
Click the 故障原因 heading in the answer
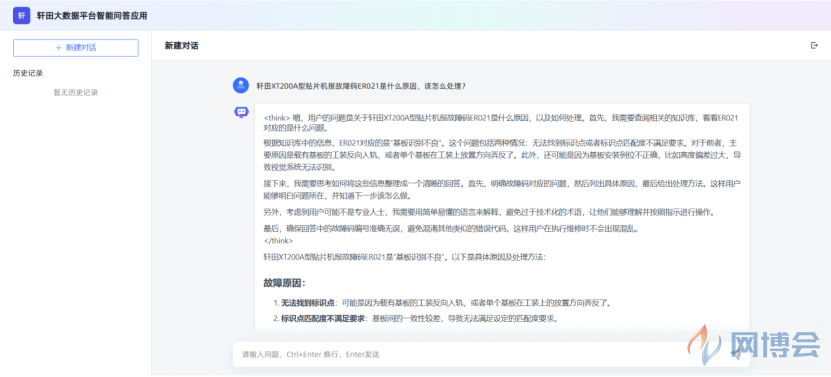click(x=284, y=283)
